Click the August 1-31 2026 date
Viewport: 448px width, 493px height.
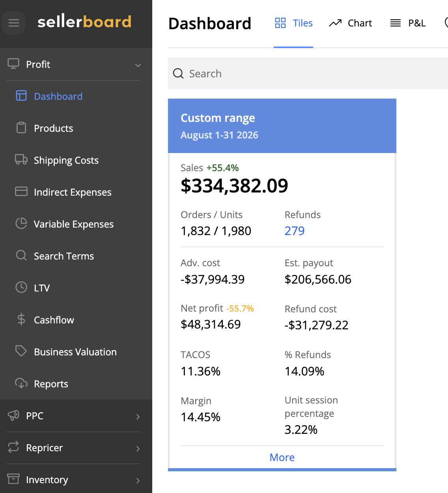pyautogui.click(x=219, y=135)
